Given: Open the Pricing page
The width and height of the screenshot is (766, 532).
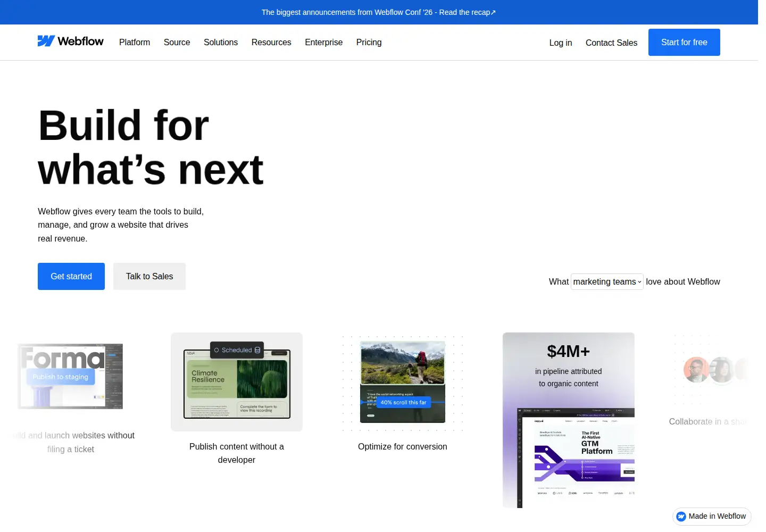Looking at the screenshot, I should point(369,42).
